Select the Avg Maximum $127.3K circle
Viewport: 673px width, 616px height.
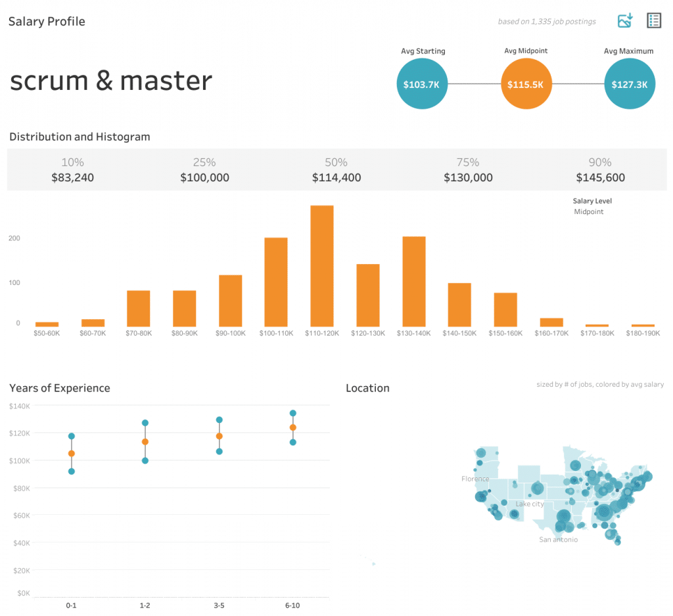(630, 83)
